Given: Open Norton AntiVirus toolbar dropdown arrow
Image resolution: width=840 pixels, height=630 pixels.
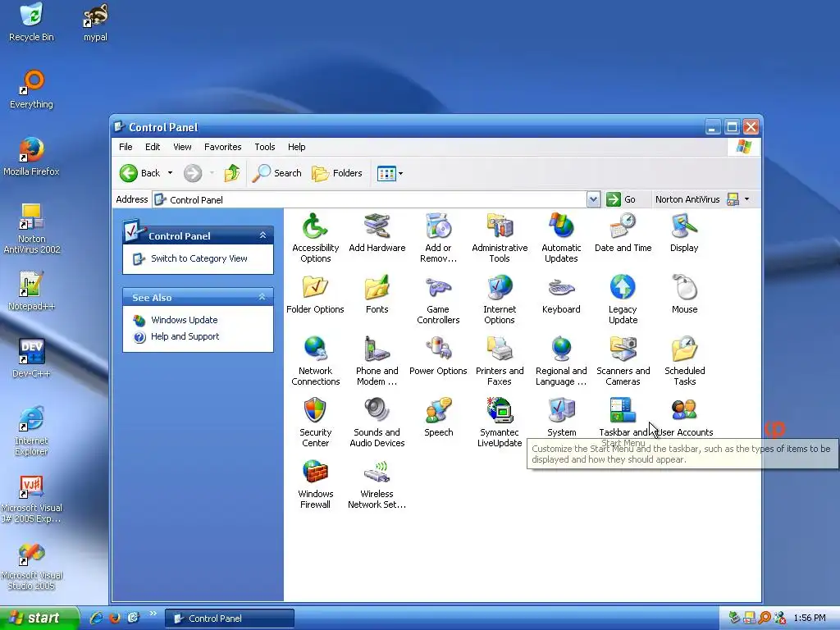Looking at the screenshot, I should [746, 199].
